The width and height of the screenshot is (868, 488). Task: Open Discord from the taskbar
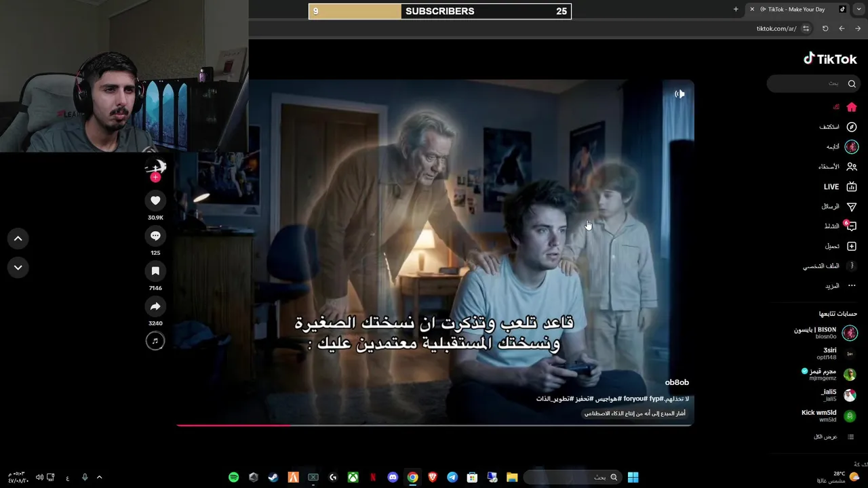coord(393,477)
